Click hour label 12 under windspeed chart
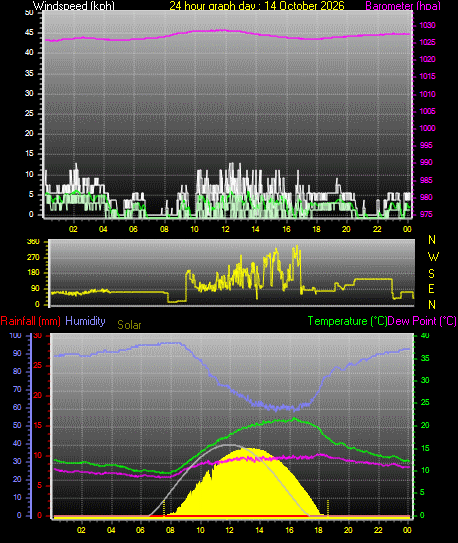This screenshot has height=543, width=458. 225,229
